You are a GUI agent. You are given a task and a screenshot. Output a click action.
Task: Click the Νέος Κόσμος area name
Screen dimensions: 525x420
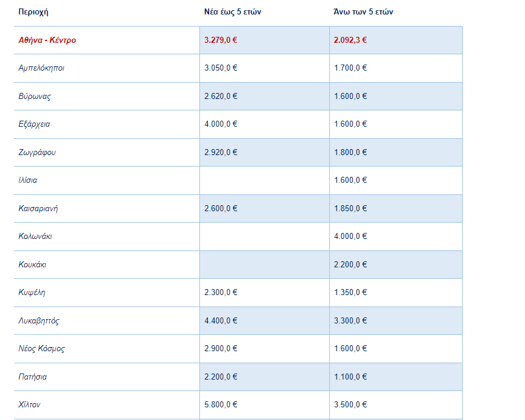coord(42,349)
